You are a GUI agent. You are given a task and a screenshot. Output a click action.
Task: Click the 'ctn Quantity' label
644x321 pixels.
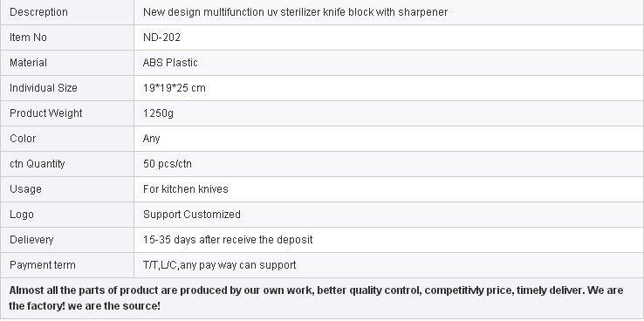click(37, 164)
